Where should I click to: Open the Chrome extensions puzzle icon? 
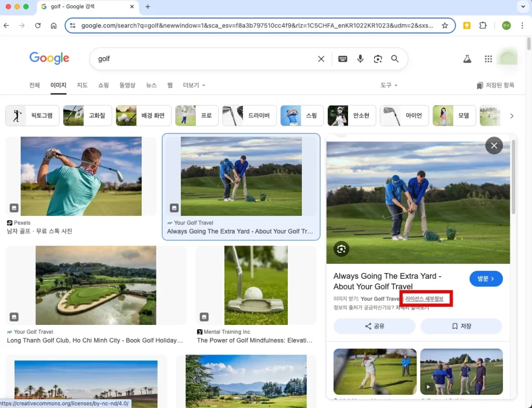pyautogui.click(x=483, y=25)
